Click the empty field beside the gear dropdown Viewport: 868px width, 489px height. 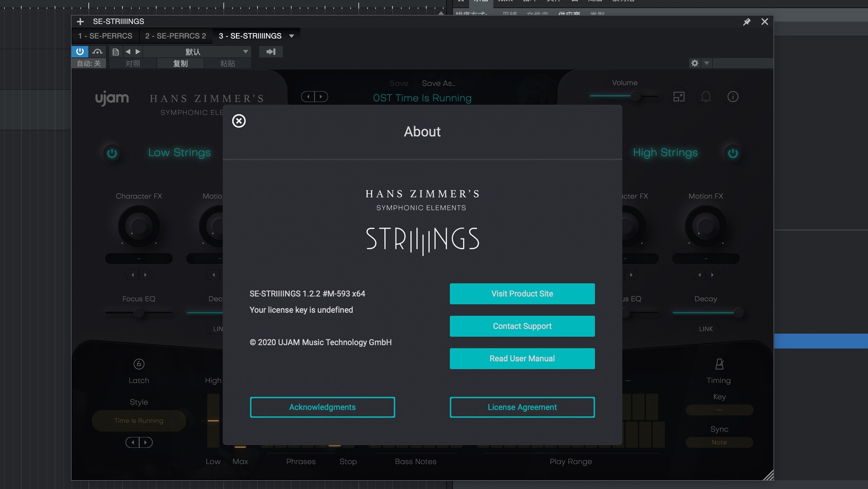(x=743, y=63)
